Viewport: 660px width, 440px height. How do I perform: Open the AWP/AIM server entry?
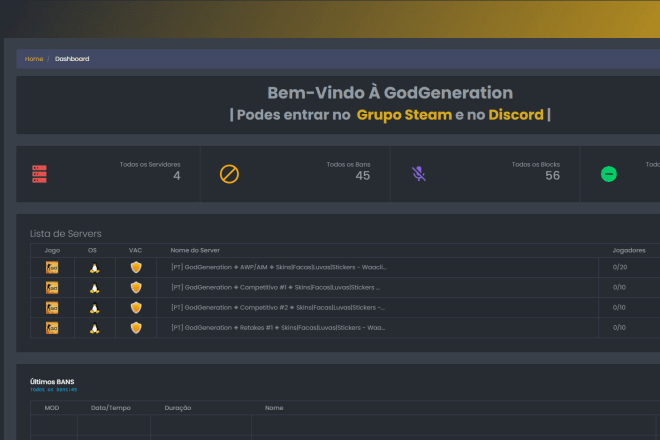[279, 267]
